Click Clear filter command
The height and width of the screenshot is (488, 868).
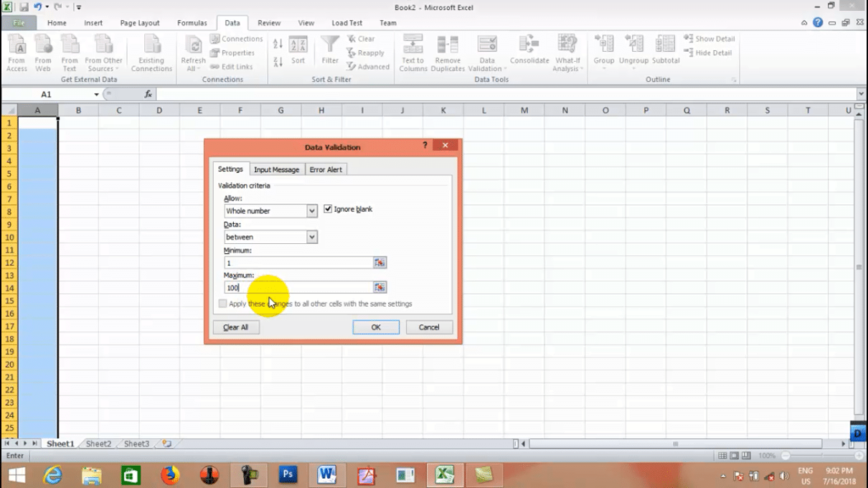(x=361, y=39)
